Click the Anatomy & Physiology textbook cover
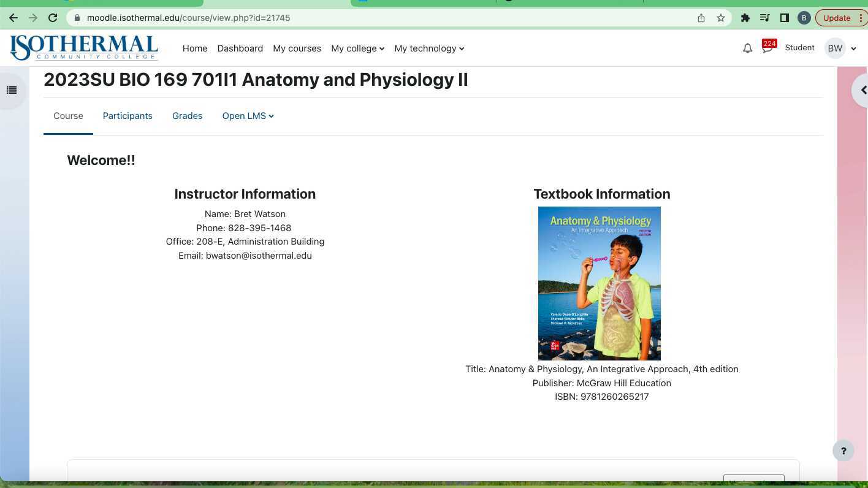 click(x=600, y=283)
